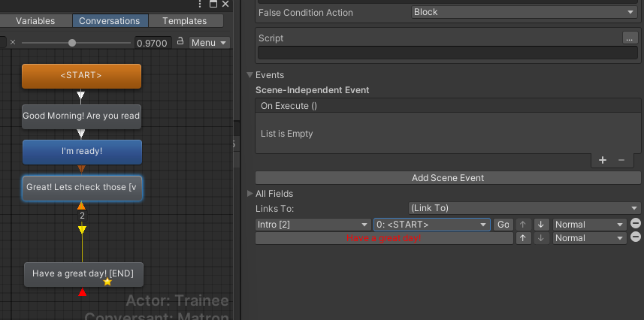Remove the 'Have a great day!' link
Viewport: 644px width, 320px height.
point(636,237)
